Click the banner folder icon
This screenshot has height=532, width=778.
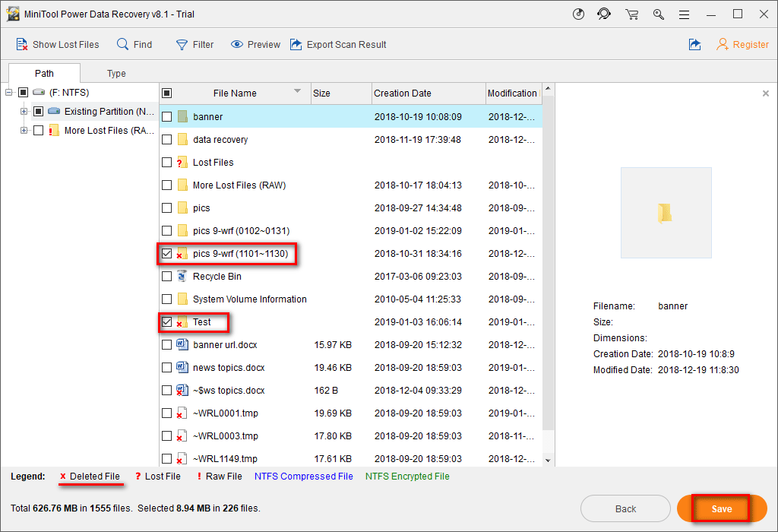tap(182, 116)
